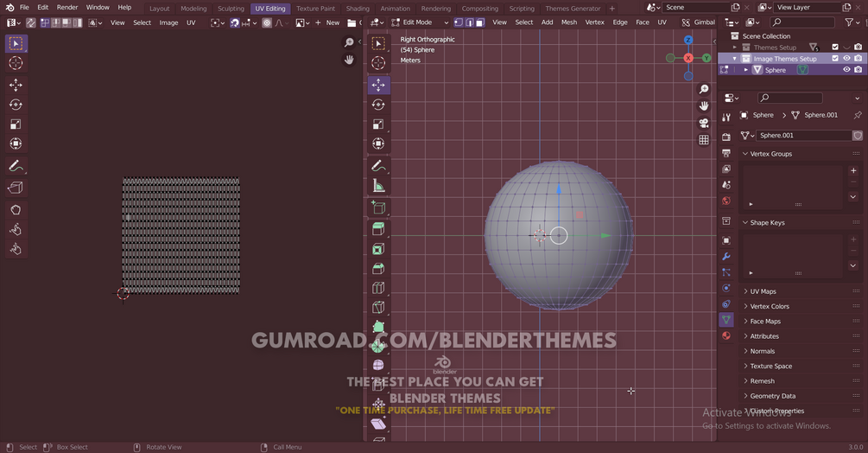Select the Inset Faces tool

pyautogui.click(x=378, y=249)
